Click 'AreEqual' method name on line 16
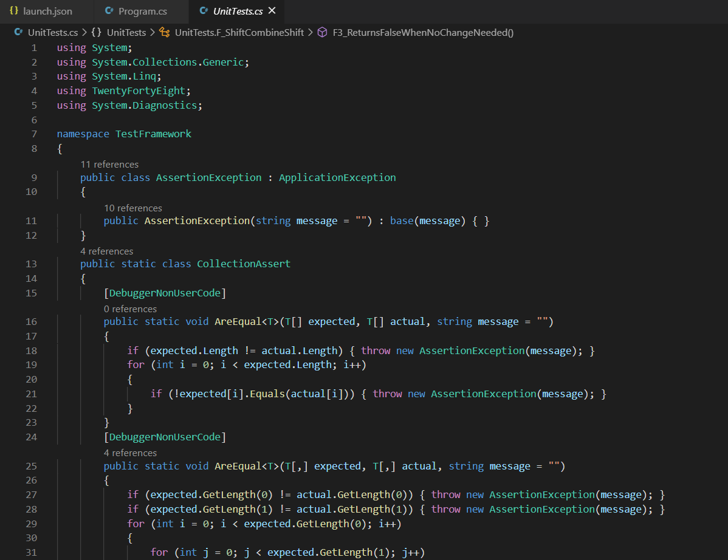Viewport: 728px width, 560px height. tap(238, 322)
